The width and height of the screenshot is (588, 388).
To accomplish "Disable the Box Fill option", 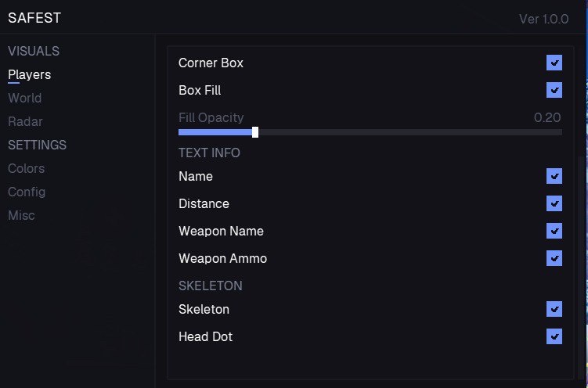I will point(554,91).
